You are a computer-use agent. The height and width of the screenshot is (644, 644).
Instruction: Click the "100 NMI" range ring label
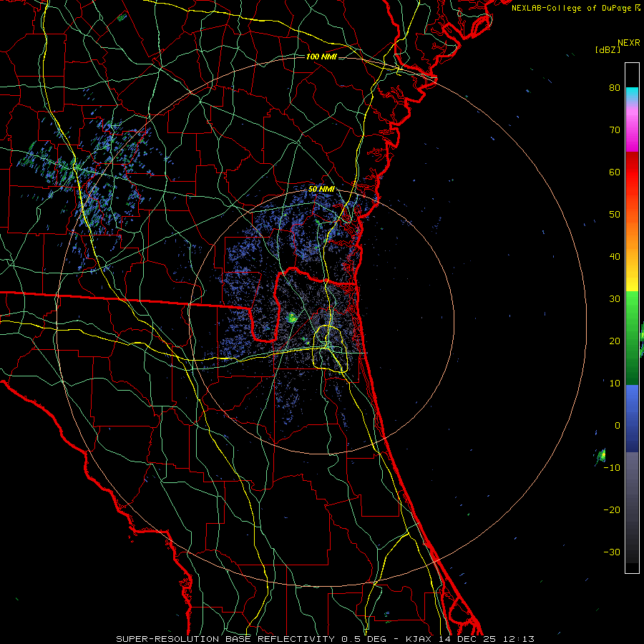point(321,57)
